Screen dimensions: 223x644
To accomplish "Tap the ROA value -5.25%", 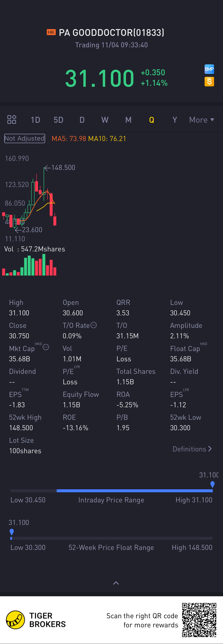I will [127, 405].
